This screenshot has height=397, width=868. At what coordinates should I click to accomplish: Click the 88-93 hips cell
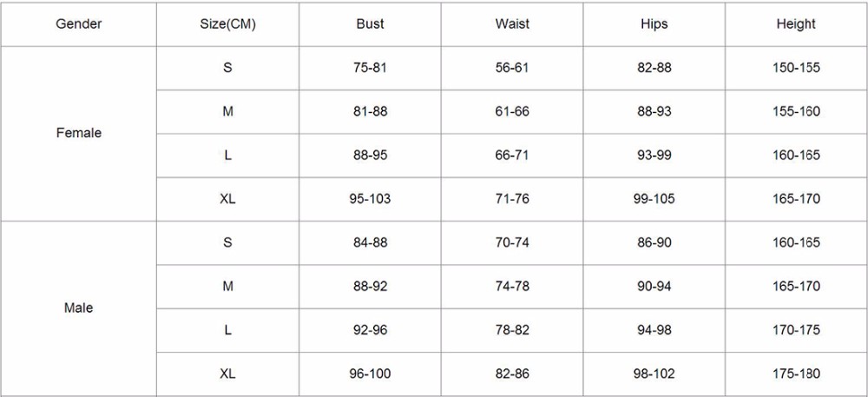(x=654, y=112)
